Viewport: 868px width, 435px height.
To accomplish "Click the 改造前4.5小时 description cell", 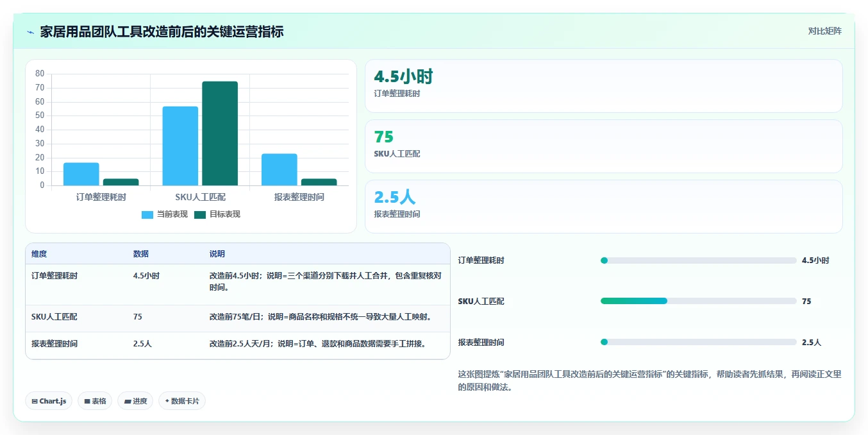I will [326, 282].
